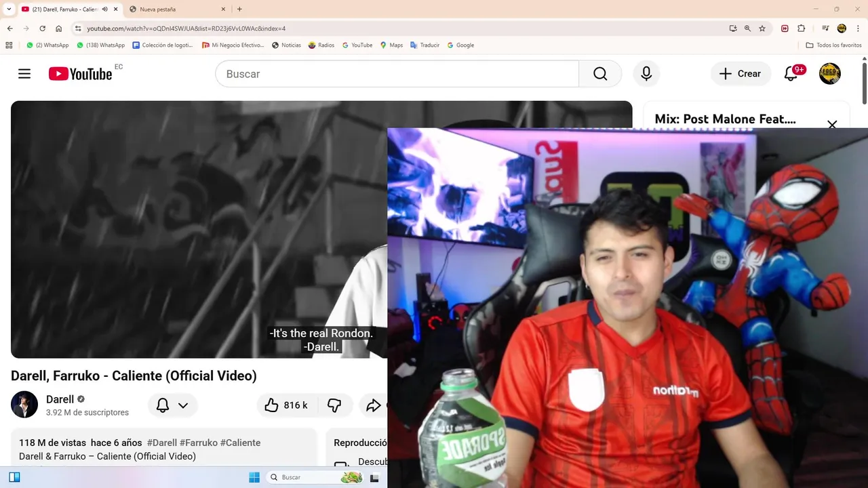868x488 pixels.
Task: Open account avatar menu on YouTube
Action: pos(830,74)
